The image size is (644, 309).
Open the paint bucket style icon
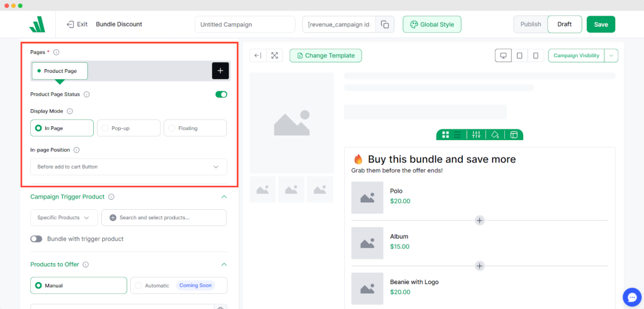(495, 134)
